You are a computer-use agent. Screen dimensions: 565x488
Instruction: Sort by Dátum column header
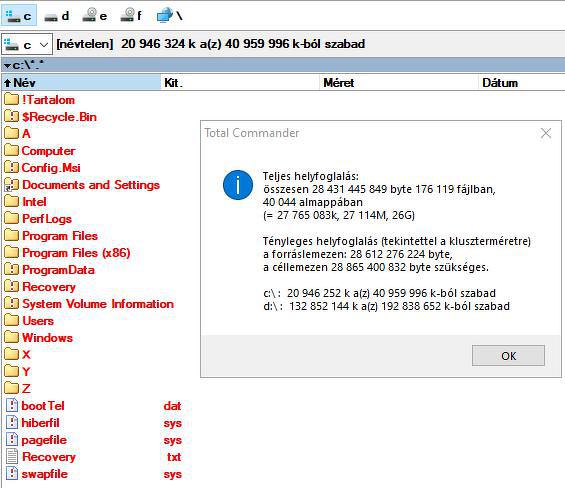(522, 83)
